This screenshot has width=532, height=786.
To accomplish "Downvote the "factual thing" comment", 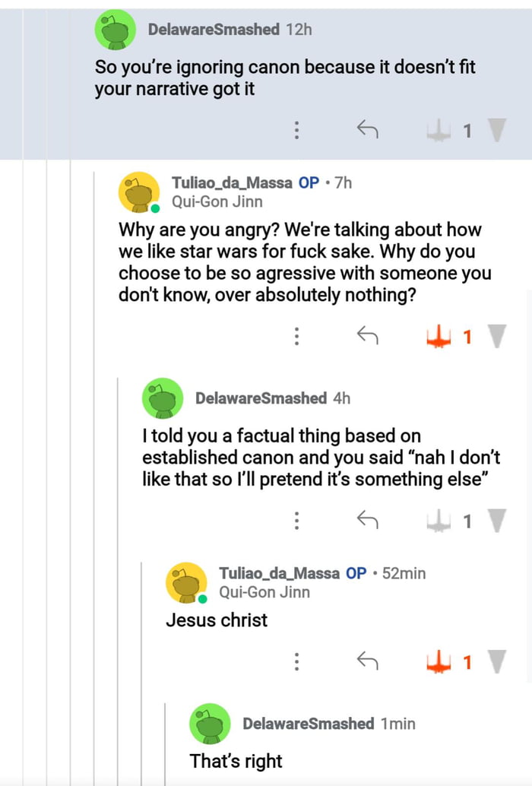I will (x=497, y=521).
